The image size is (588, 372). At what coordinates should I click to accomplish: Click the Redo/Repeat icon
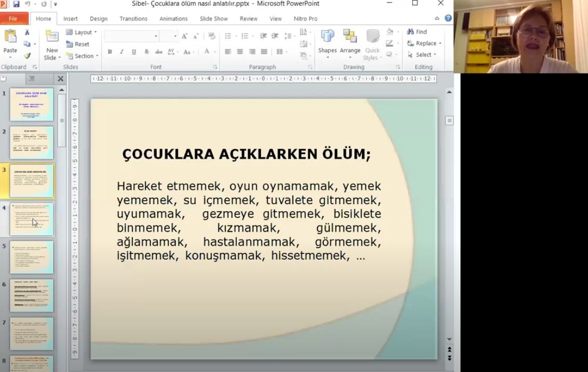pyautogui.click(x=44, y=4)
